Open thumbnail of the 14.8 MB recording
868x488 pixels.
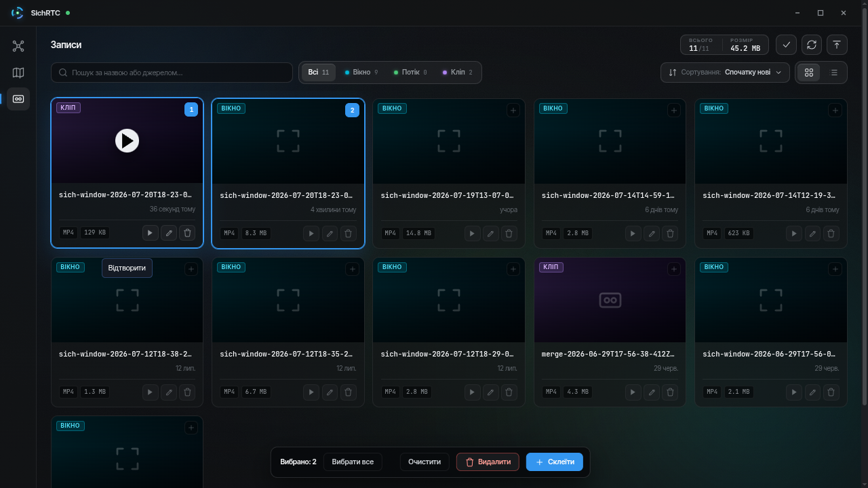[449, 141]
